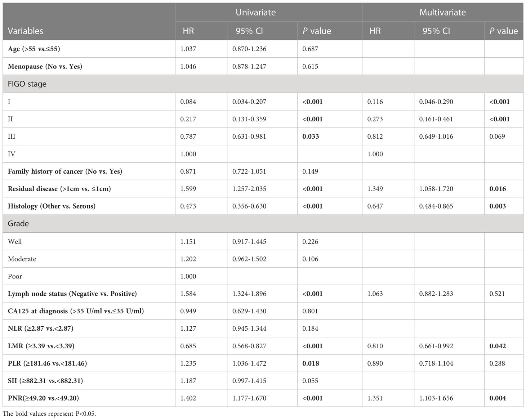Click the Multivariate column group header
Image resolution: width=526 pixels, height=420 pixels.
pyautogui.click(x=442, y=12)
